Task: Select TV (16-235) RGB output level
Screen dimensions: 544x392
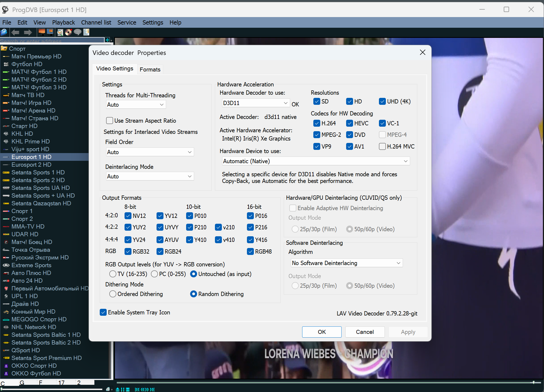Action: tap(113, 274)
